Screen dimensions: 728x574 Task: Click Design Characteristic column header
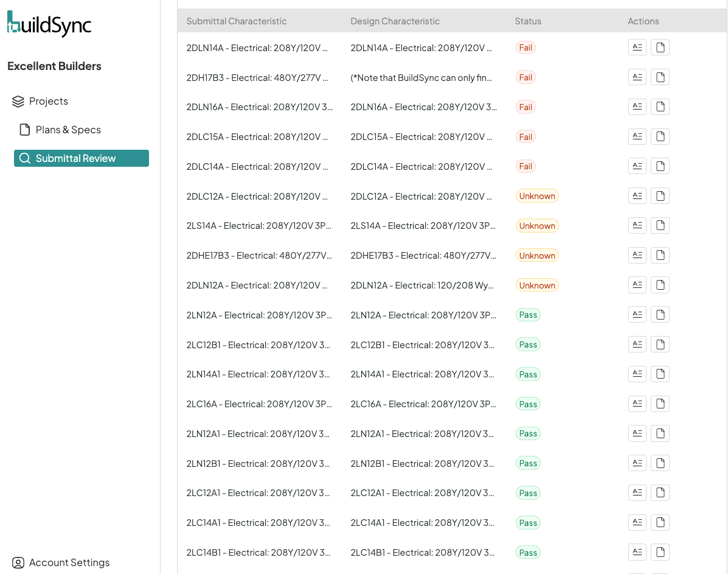coord(395,21)
